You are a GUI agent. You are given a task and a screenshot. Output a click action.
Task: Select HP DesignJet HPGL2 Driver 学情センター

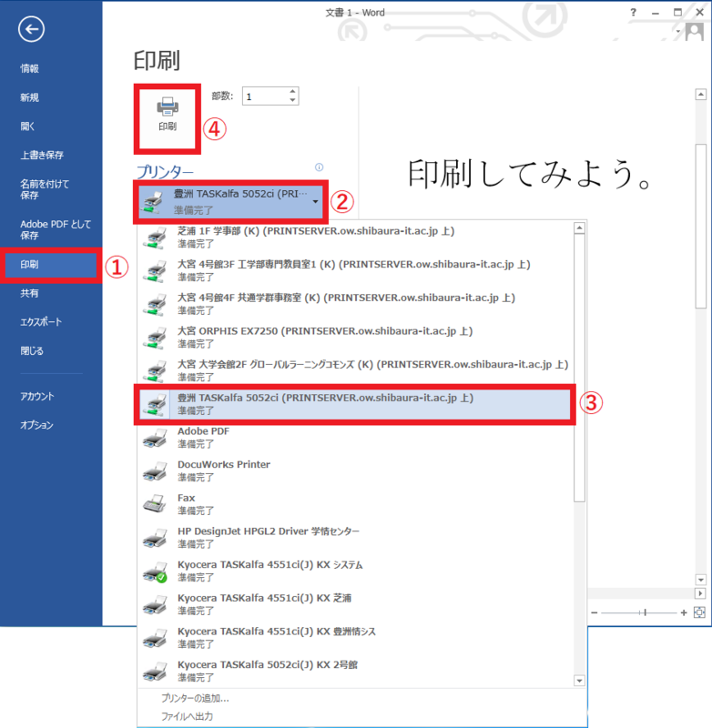pos(355,538)
